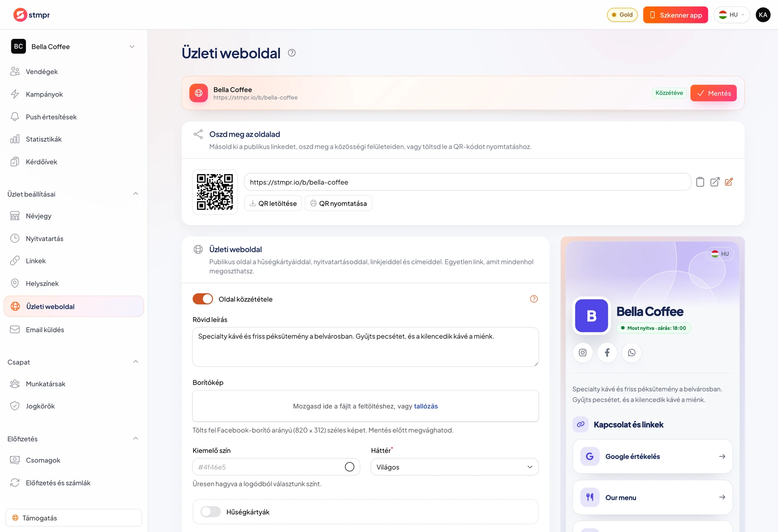Click the Mentés save button
The height and width of the screenshot is (532, 778).
coord(714,93)
